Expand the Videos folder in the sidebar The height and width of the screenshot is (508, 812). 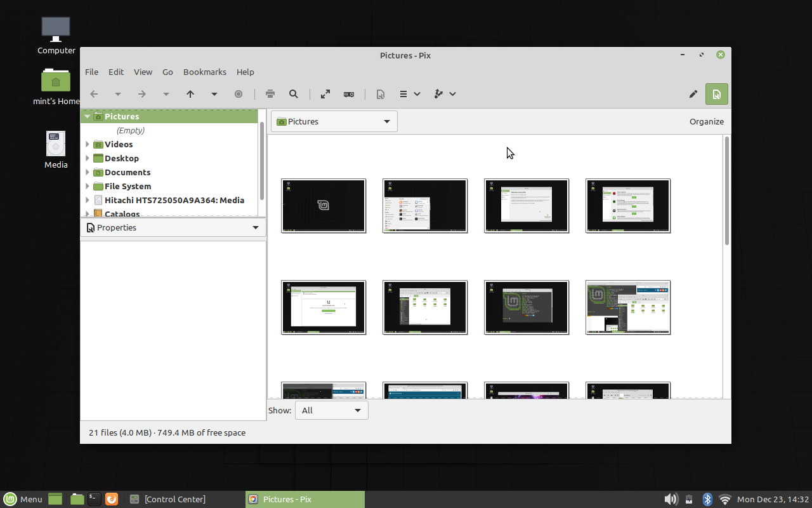(88, 144)
